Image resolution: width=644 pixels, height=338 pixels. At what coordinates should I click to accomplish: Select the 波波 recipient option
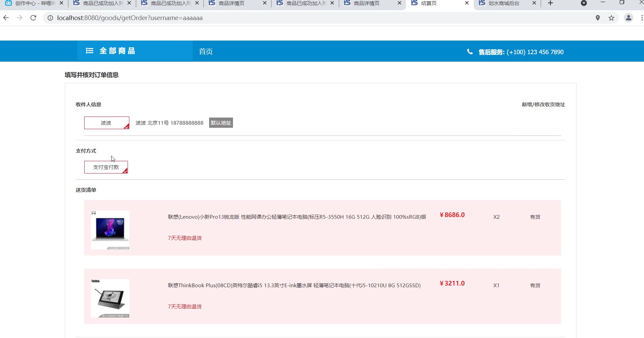[106, 123]
